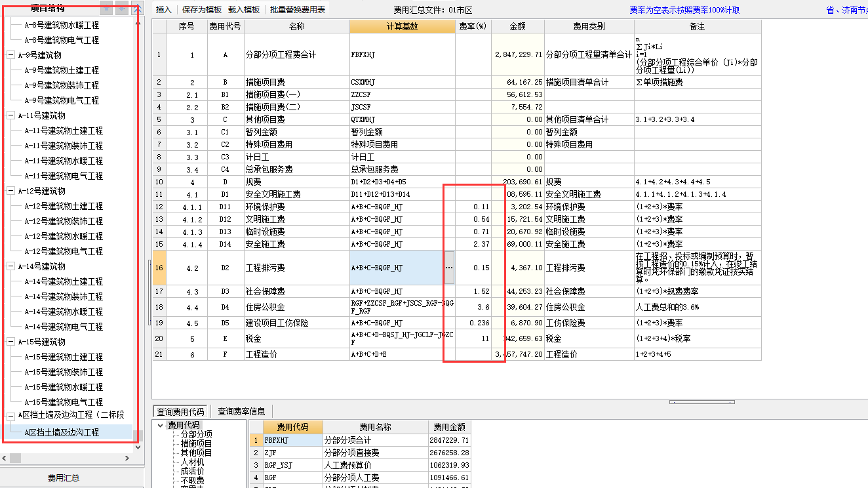
Task: Click the move-down arrow in 项目结构 header
Action: (122, 9)
